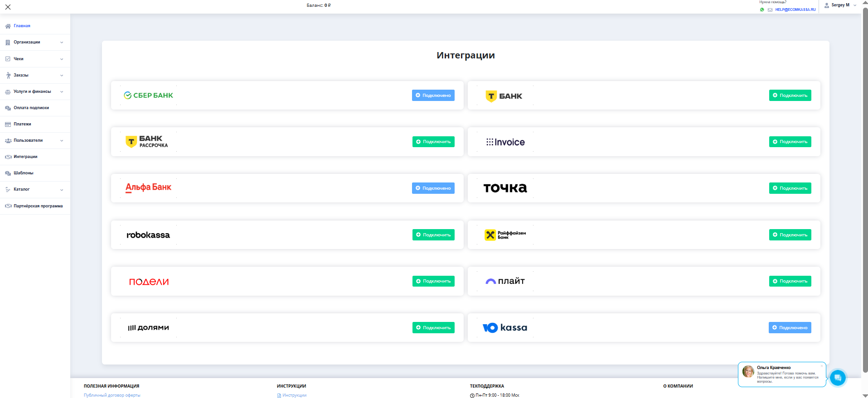Click the robokassa logo
868x398 pixels.
tap(148, 235)
